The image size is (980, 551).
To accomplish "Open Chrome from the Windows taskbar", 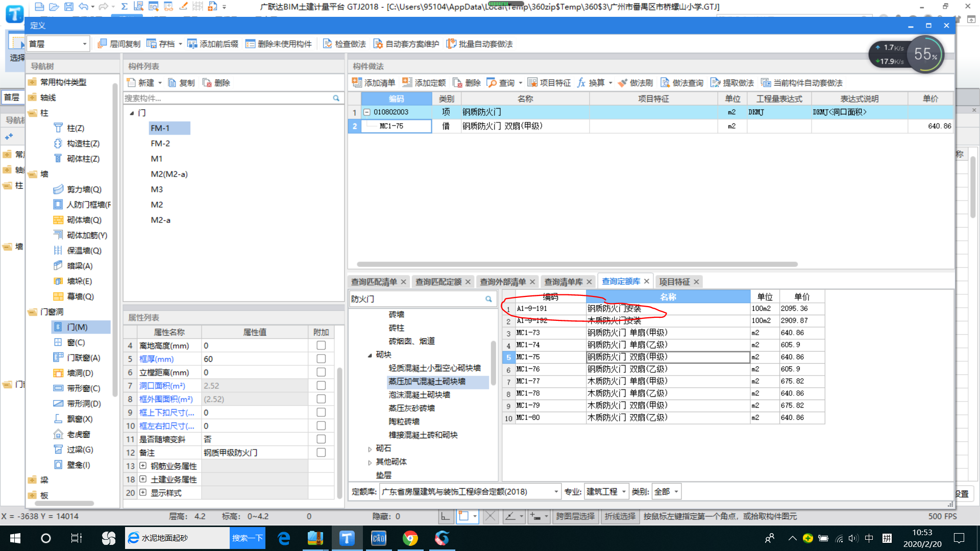I will coord(410,538).
